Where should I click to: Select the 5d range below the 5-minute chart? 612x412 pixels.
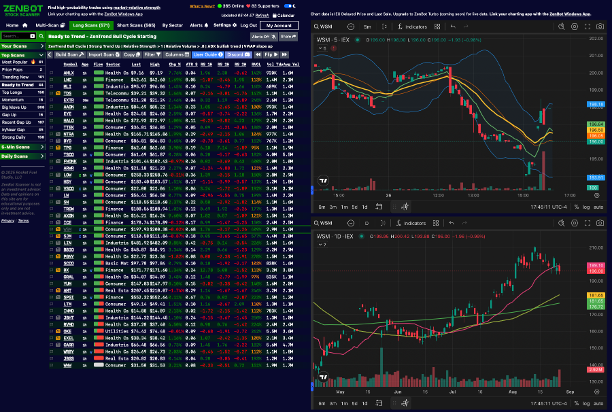tap(354, 207)
